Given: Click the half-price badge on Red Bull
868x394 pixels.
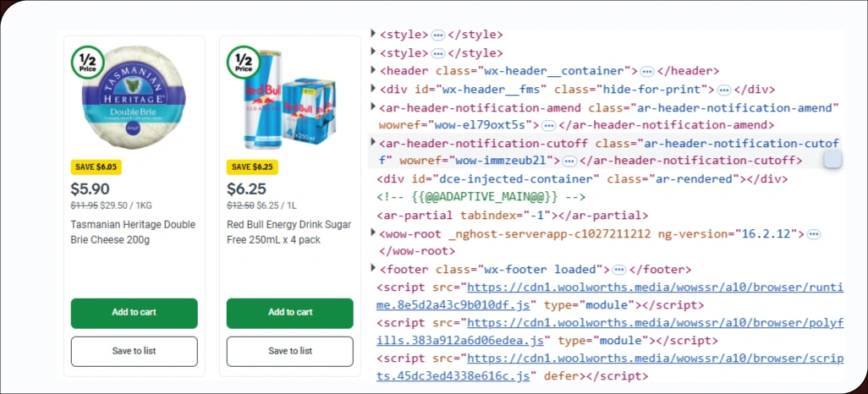Looking at the screenshot, I should (x=244, y=62).
